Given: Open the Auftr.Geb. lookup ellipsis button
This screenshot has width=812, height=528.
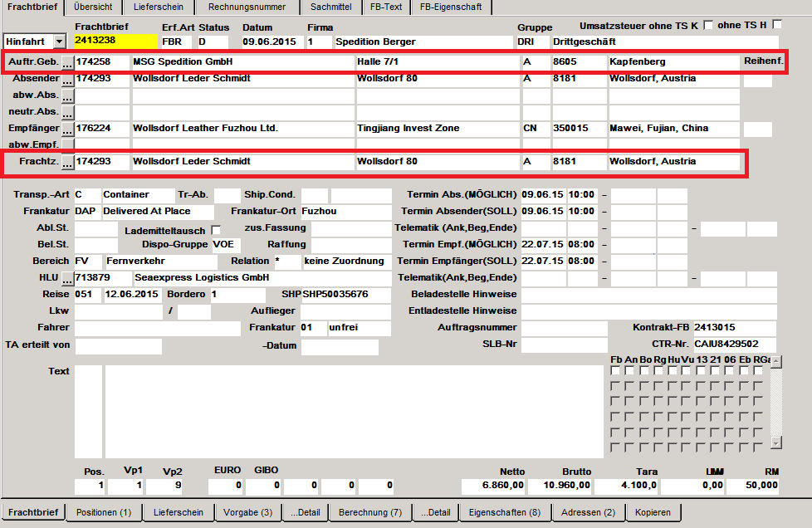Looking at the screenshot, I should [x=67, y=62].
